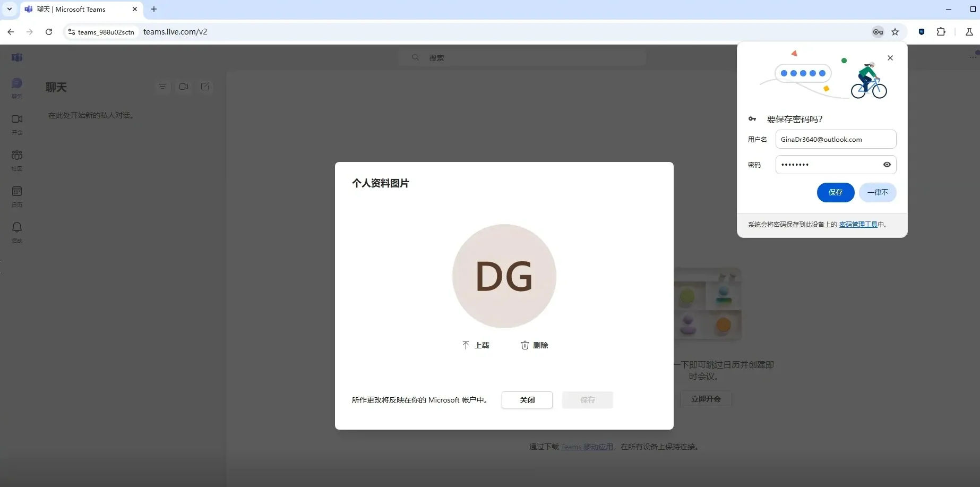Open the 日历 calendar in the sidebar
Screen dimensions: 980x487
point(17,195)
